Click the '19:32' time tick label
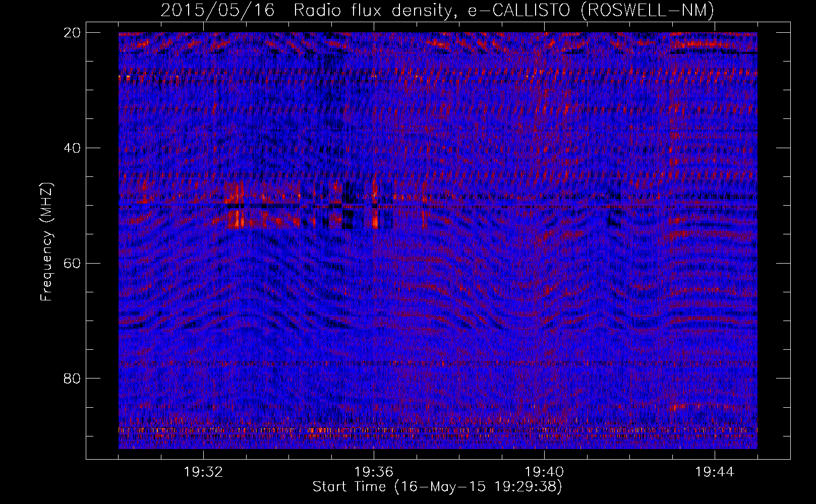816x504 pixels. (203, 472)
